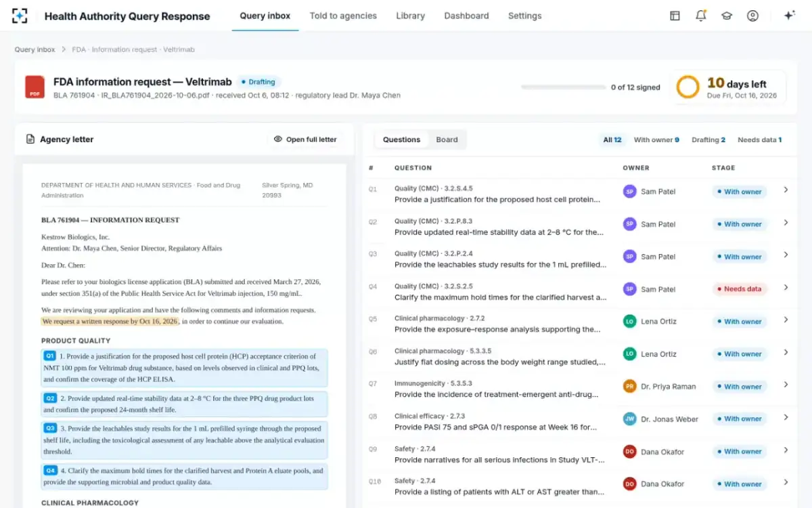Click the days-left countdown ring

688,87
